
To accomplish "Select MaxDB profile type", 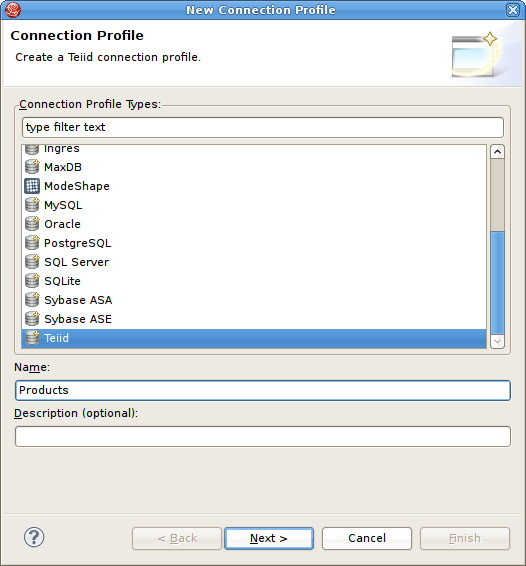I will [254, 167].
